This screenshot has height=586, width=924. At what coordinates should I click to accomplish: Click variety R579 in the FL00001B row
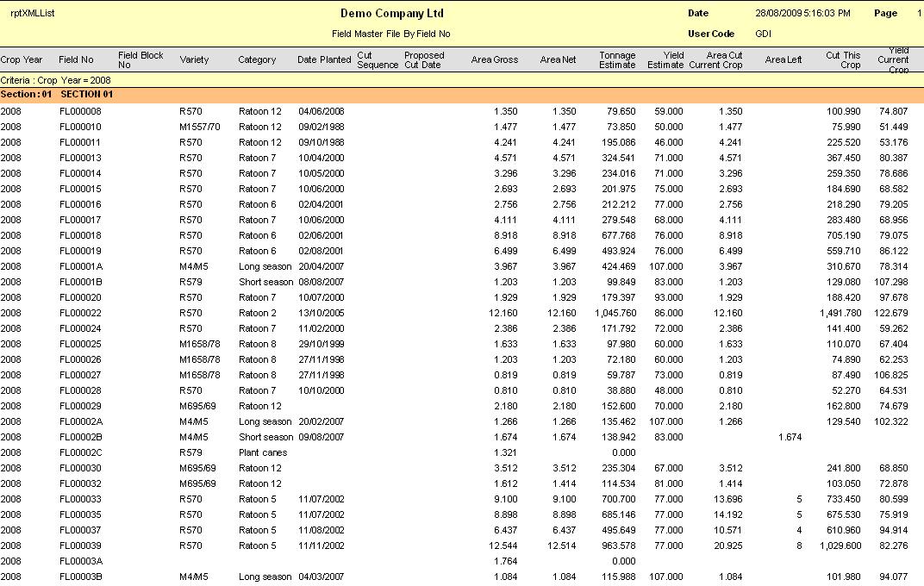point(191,282)
